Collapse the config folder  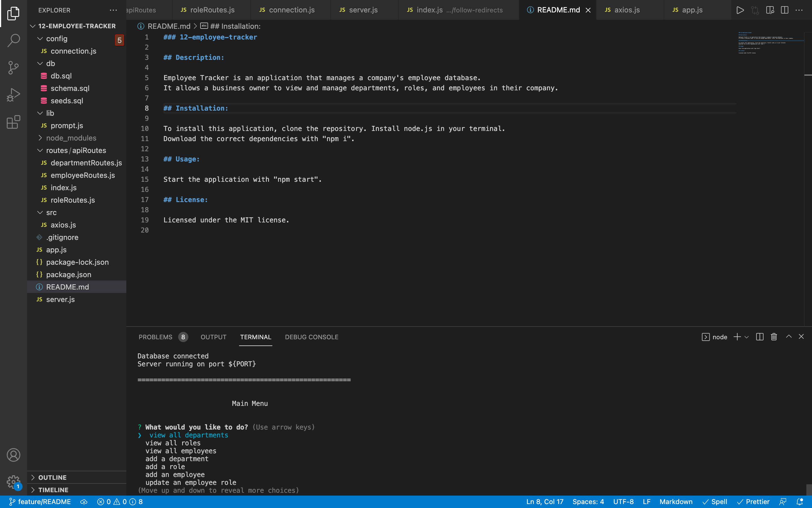pos(40,39)
